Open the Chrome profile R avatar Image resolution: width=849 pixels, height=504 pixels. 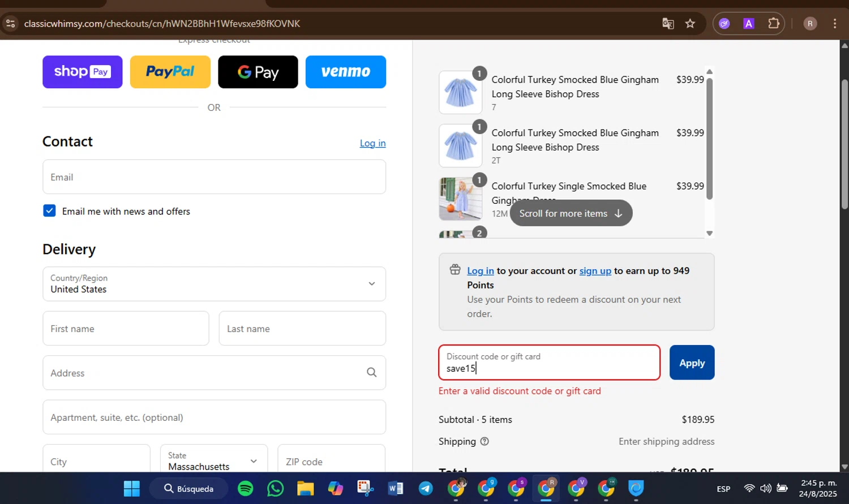coord(810,23)
